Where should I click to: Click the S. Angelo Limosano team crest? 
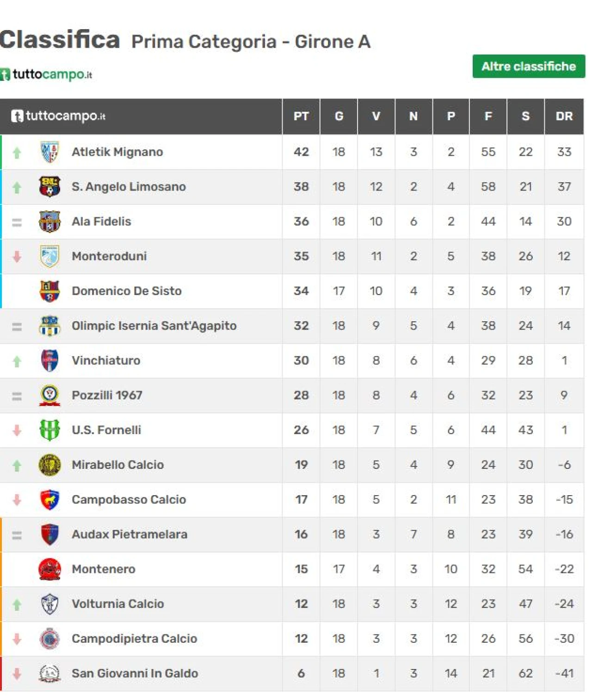[x=49, y=187]
